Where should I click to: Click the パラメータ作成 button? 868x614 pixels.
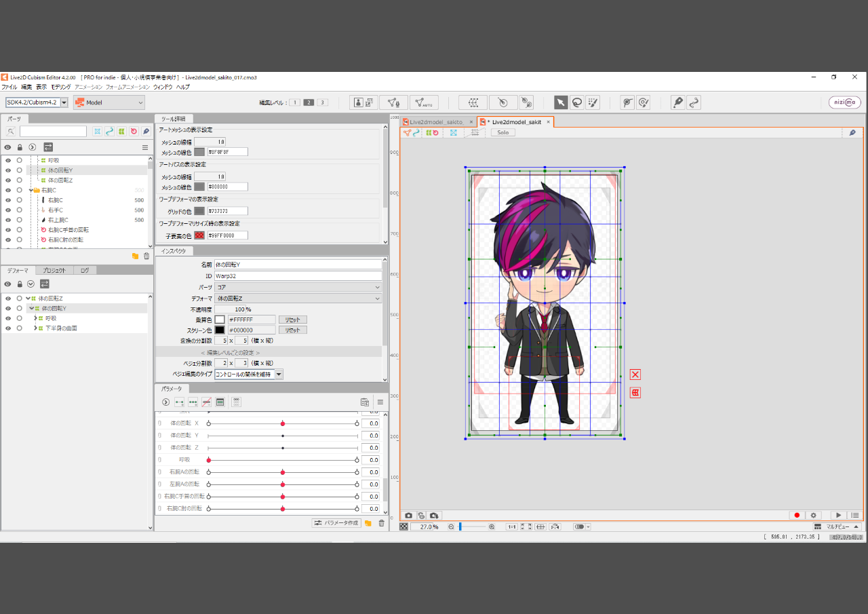(336, 523)
